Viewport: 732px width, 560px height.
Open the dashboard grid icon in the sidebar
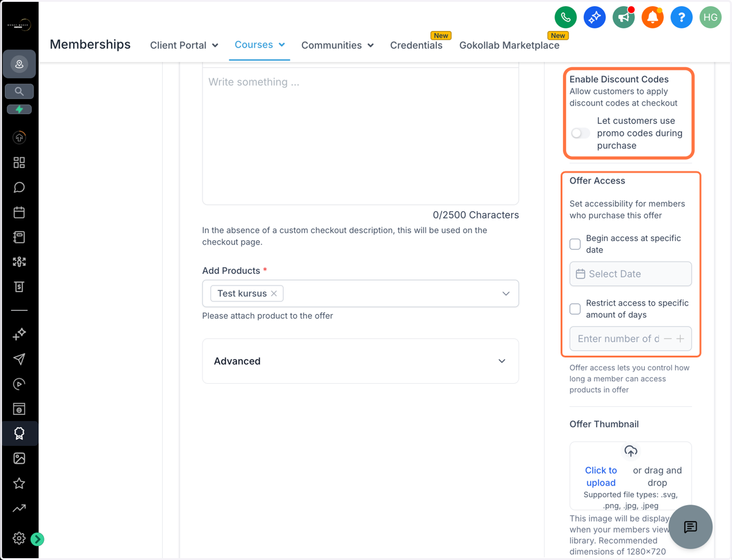tap(19, 162)
